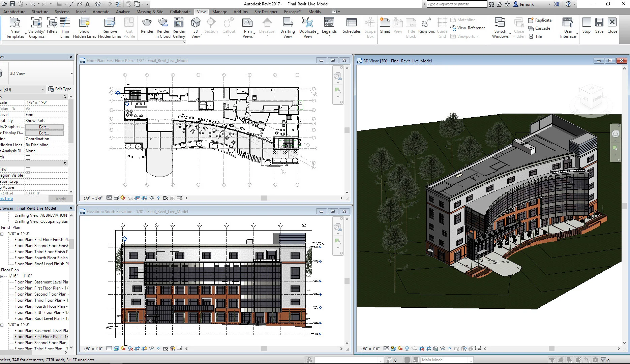Click the search keyword input field

tap(456, 4)
